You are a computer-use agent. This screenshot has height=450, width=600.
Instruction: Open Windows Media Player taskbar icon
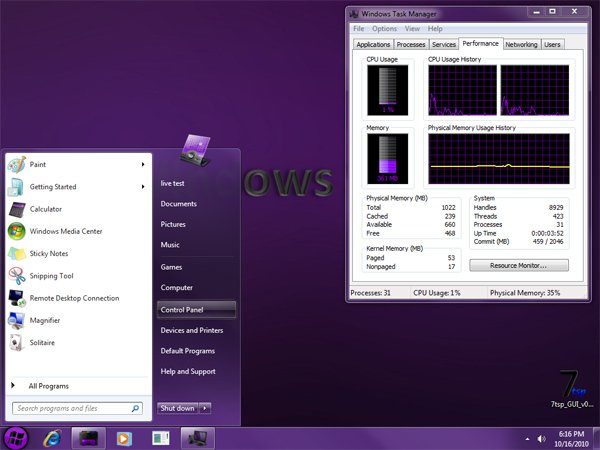click(x=124, y=439)
